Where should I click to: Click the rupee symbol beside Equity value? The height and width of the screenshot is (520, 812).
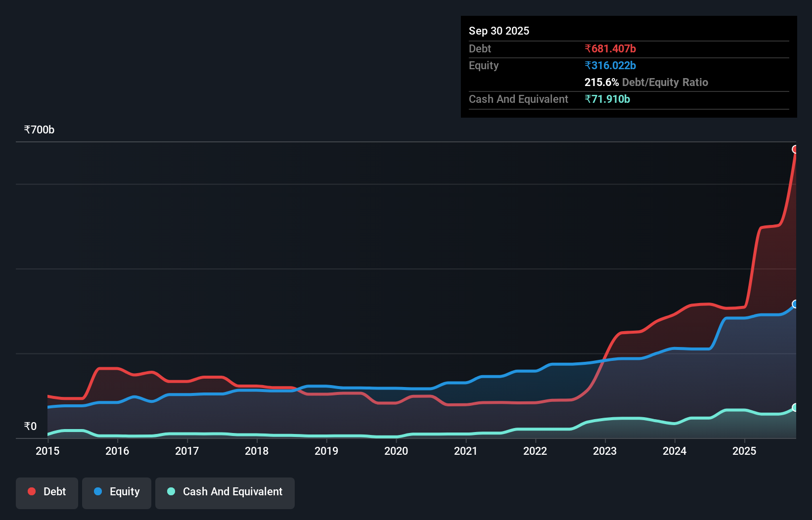pyautogui.click(x=587, y=65)
